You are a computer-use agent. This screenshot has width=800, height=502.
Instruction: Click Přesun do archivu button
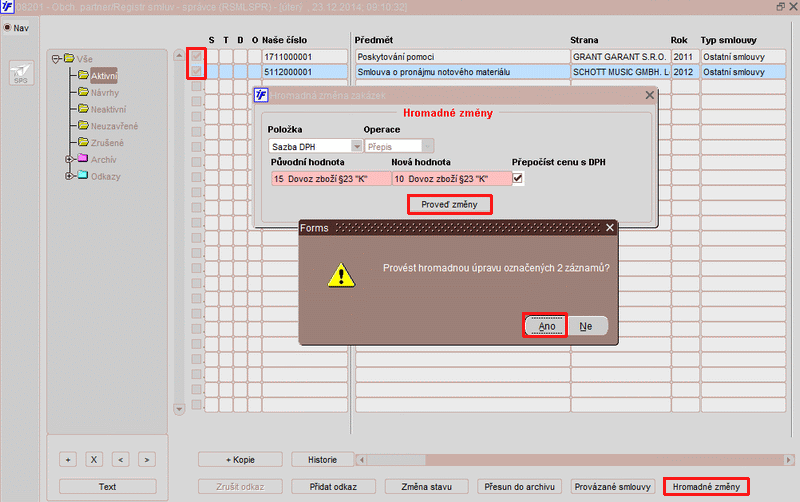(x=519, y=487)
